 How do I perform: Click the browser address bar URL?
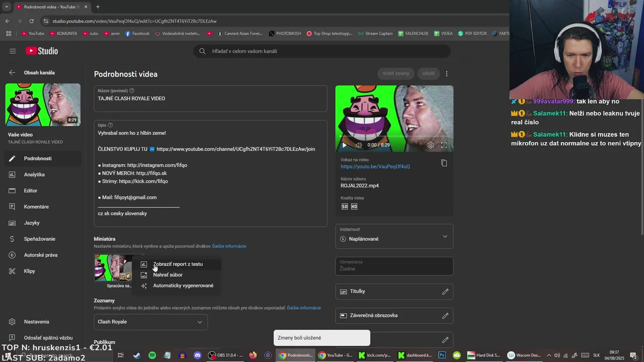pyautogui.click(x=134, y=21)
